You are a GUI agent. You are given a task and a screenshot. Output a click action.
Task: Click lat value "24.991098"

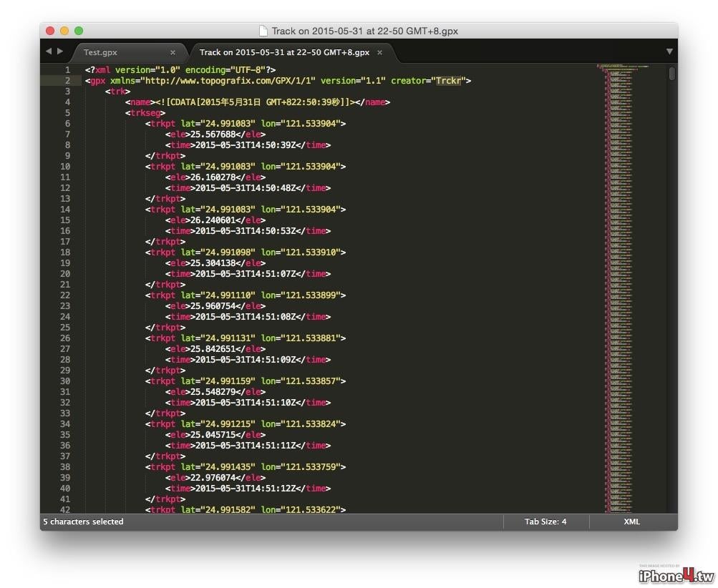(228, 252)
